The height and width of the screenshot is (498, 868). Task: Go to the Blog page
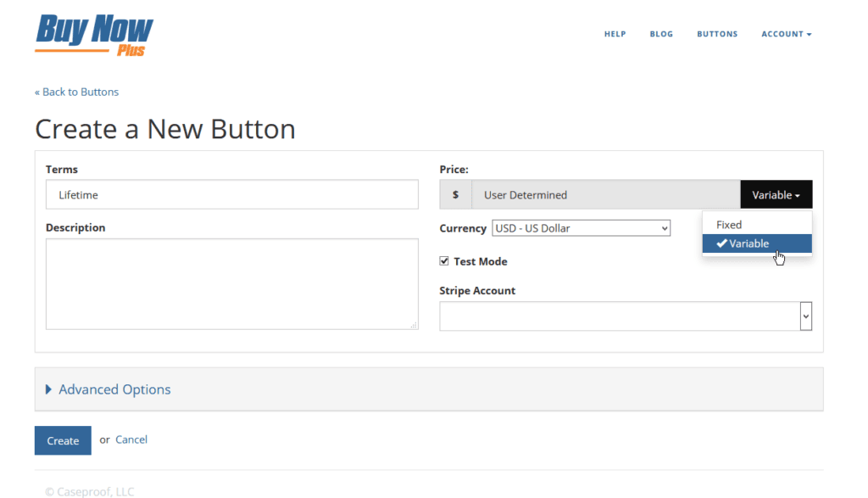661,34
